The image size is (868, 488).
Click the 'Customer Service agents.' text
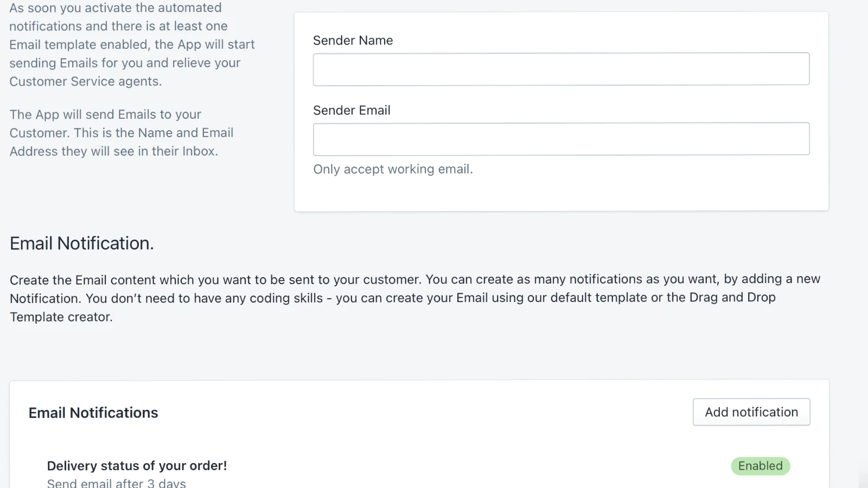(x=85, y=81)
